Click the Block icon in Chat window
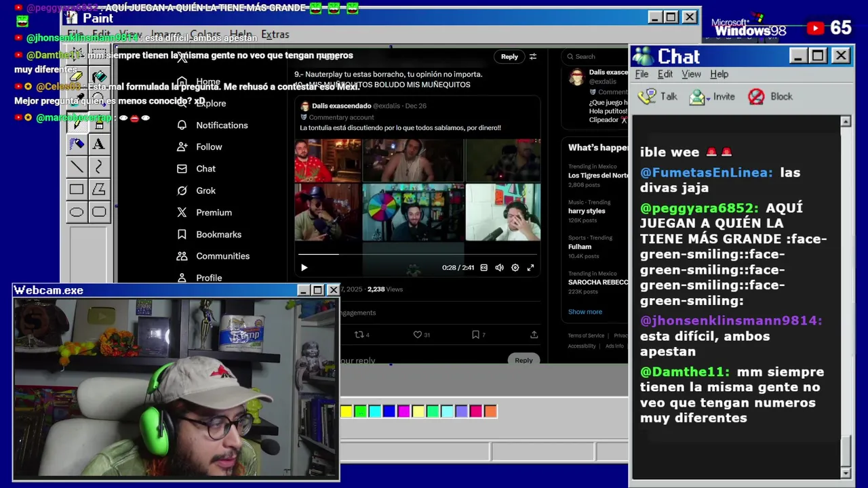Image resolution: width=868 pixels, height=488 pixels. tap(756, 96)
